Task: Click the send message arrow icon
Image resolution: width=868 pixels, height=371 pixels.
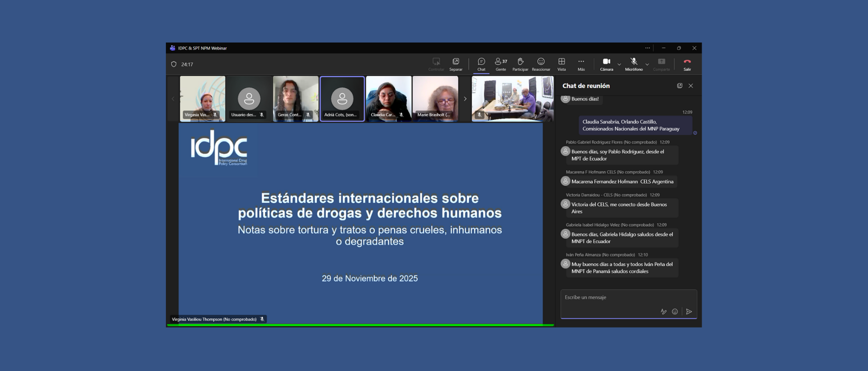Action: pos(689,311)
